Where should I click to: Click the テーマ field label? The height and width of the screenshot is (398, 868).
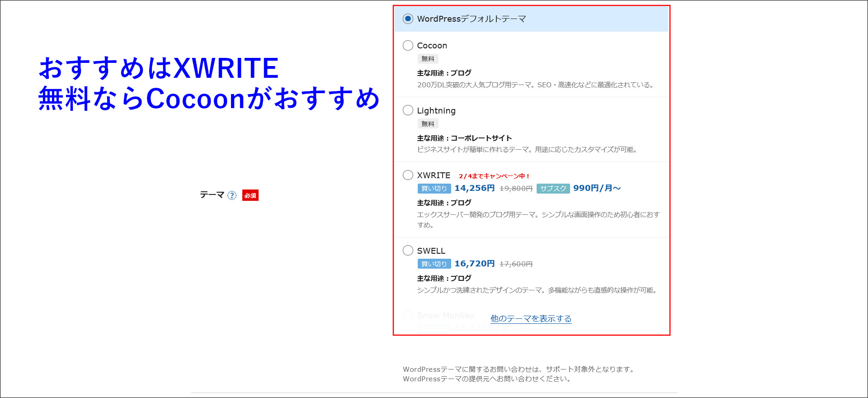212,195
